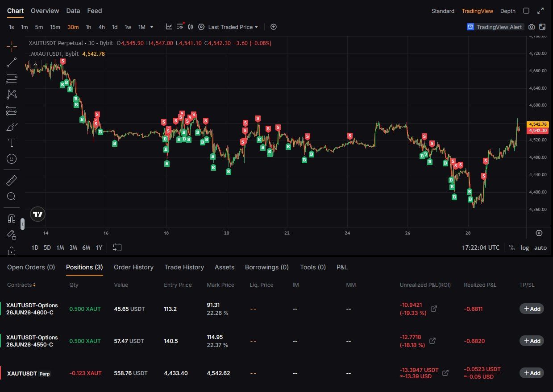
Task: Set chart range to 5D
Action: coord(47,248)
